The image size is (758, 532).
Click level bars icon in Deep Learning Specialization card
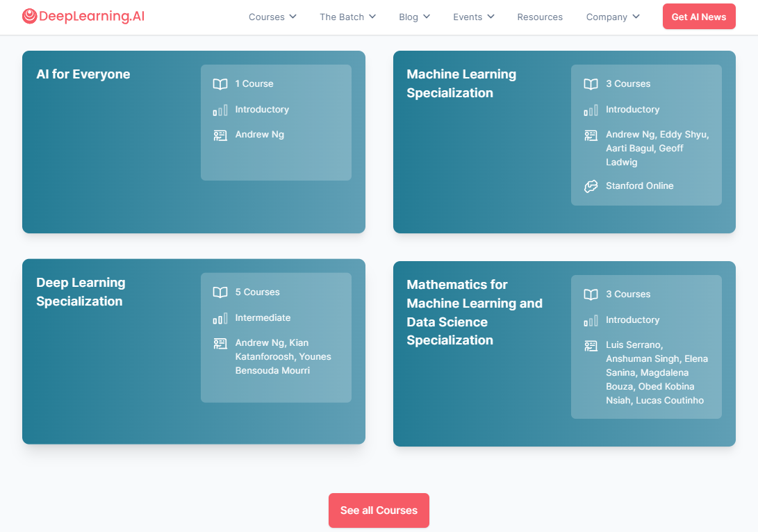220,318
